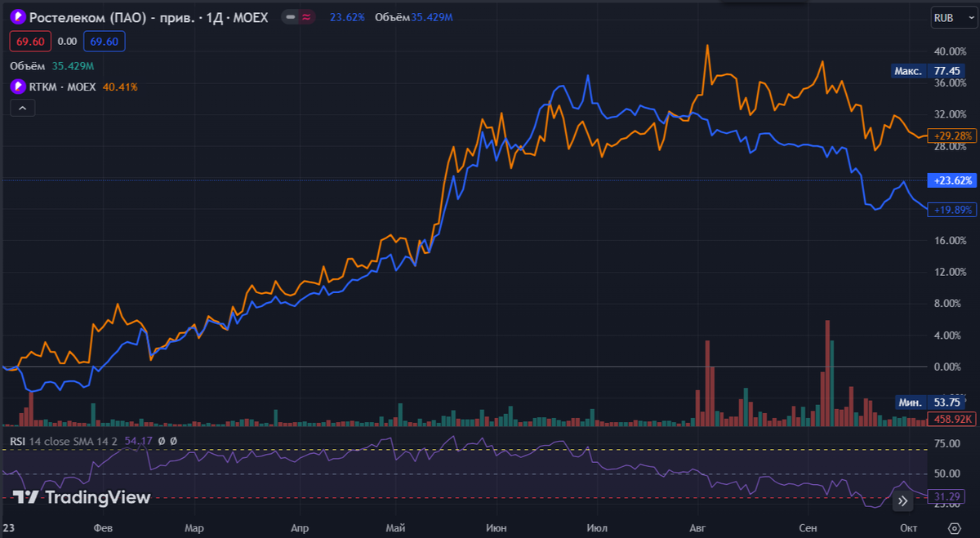The height and width of the screenshot is (538, 980).
Task: Click the RTKM symbol logo icon
Action: [16, 87]
